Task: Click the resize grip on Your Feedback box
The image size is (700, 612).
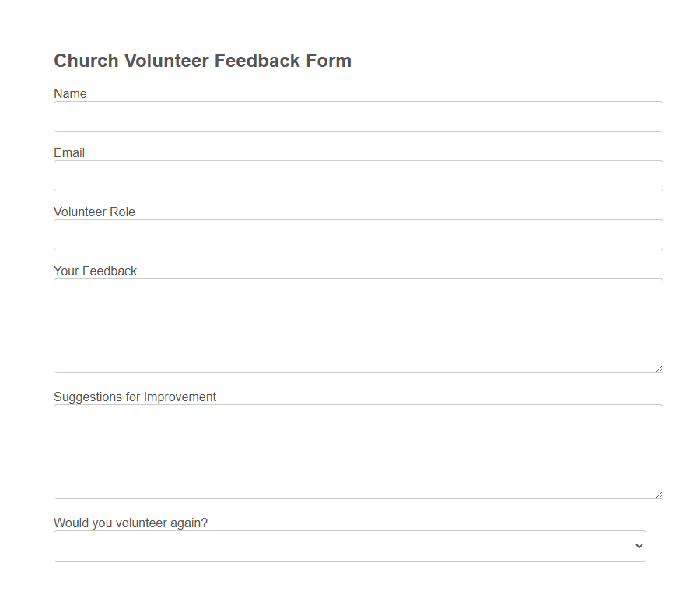Action: (x=660, y=369)
